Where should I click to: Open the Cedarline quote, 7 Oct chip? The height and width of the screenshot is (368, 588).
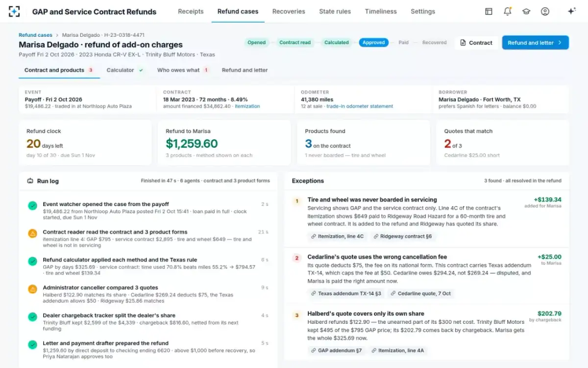[x=420, y=293]
